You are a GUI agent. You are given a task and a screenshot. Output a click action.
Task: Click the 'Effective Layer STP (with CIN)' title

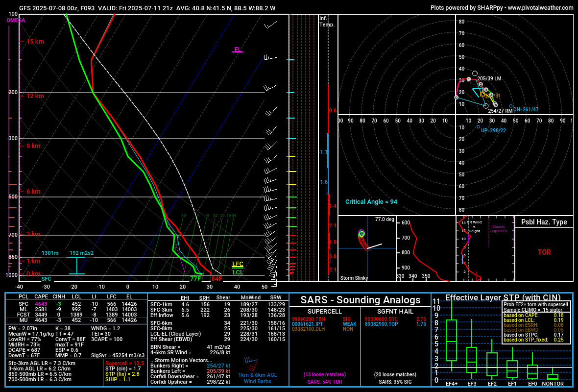pos(503,297)
